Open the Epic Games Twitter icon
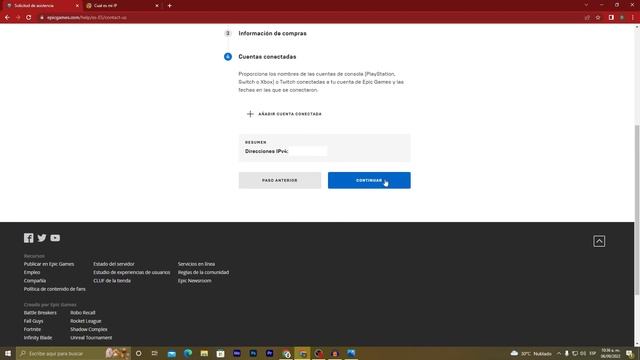Screen dimensions: 640x360 point(42,238)
